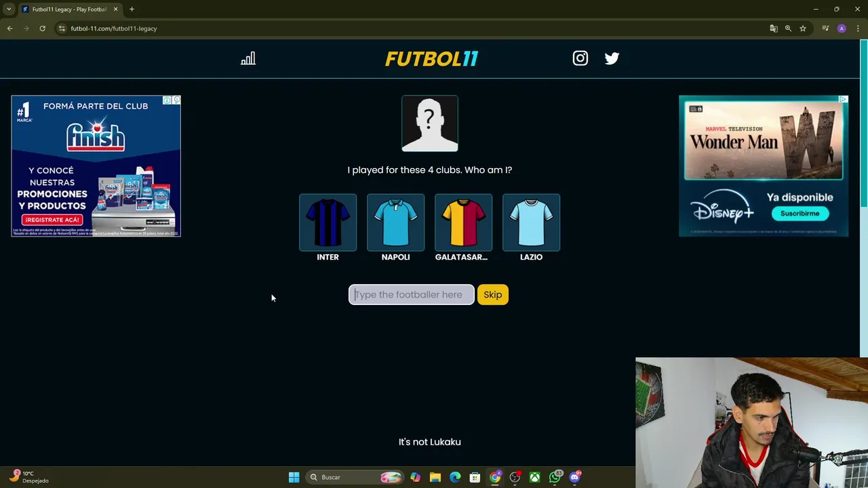Viewport: 868px width, 488px height.
Task: Translate this page icon
Action: coord(774,28)
